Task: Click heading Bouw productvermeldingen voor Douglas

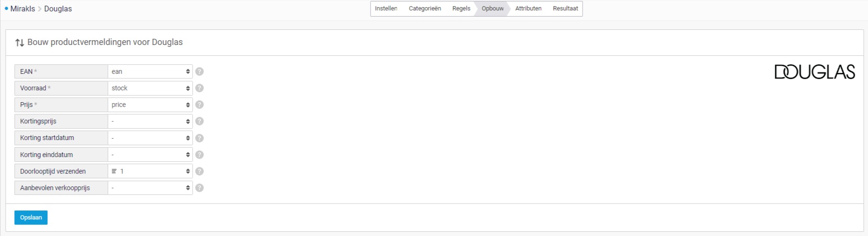Action: coord(105,42)
